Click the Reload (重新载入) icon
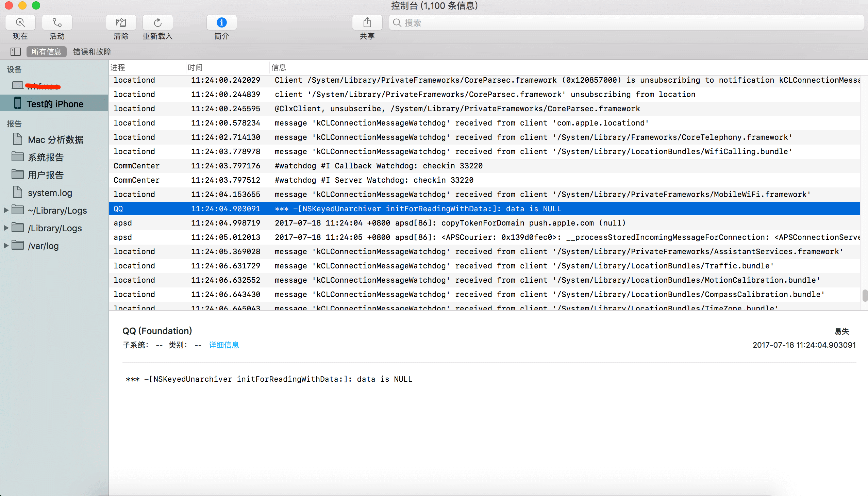Image resolution: width=868 pixels, height=496 pixels. tap(157, 23)
